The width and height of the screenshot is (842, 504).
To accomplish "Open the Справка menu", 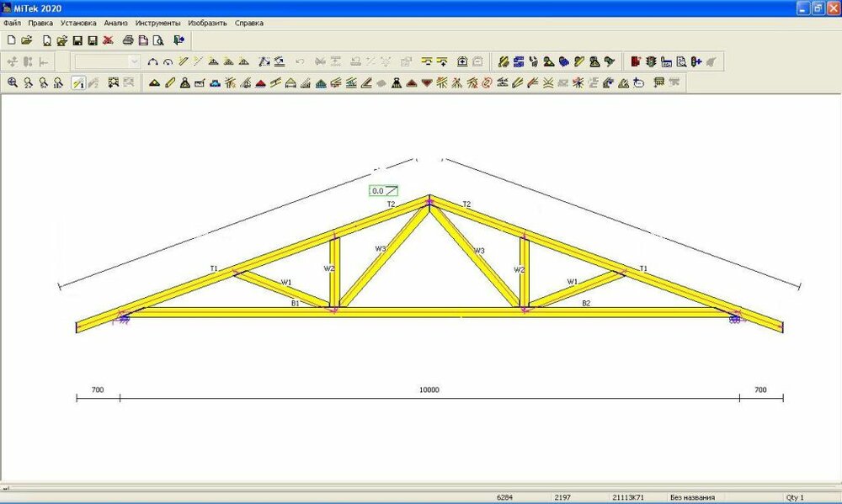I will point(248,23).
